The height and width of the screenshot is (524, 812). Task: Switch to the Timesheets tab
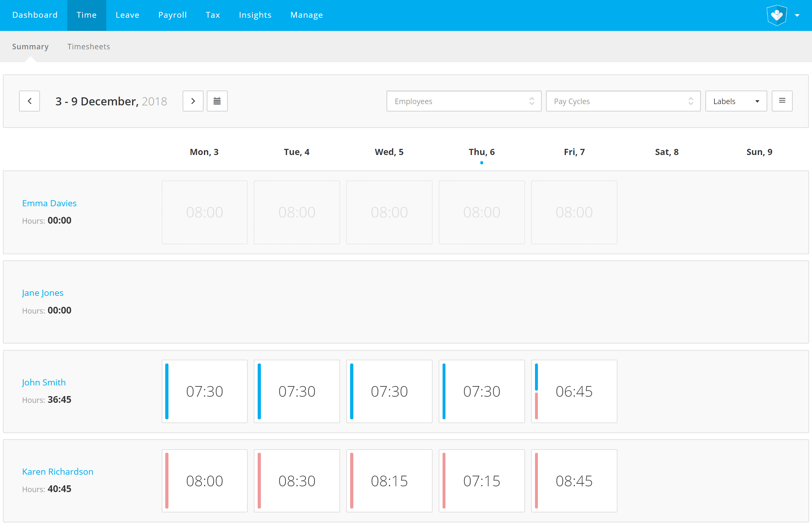(88, 47)
